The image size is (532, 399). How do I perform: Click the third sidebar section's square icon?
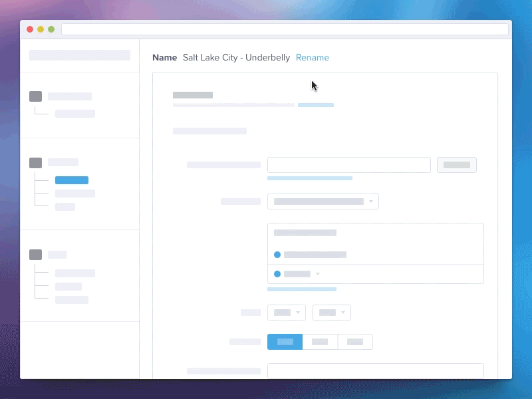click(x=37, y=255)
